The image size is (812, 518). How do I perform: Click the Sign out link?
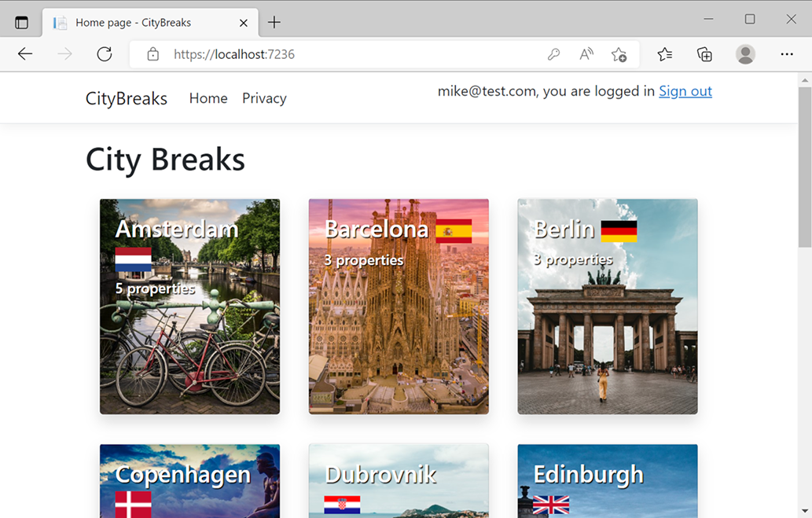click(685, 91)
